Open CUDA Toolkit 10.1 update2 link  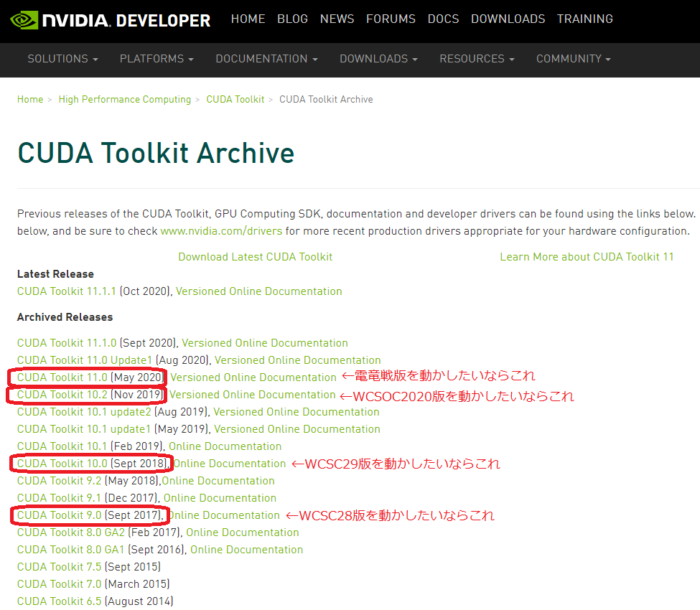tap(84, 412)
